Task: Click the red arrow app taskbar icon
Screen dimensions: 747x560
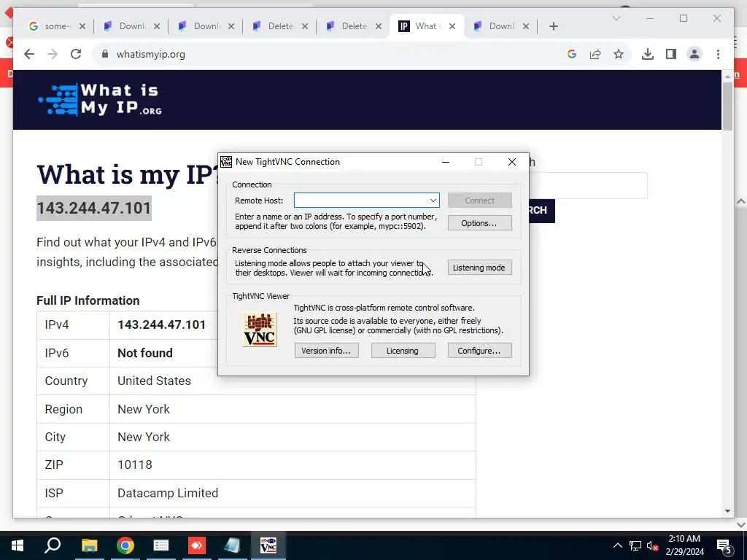Action: point(196,545)
